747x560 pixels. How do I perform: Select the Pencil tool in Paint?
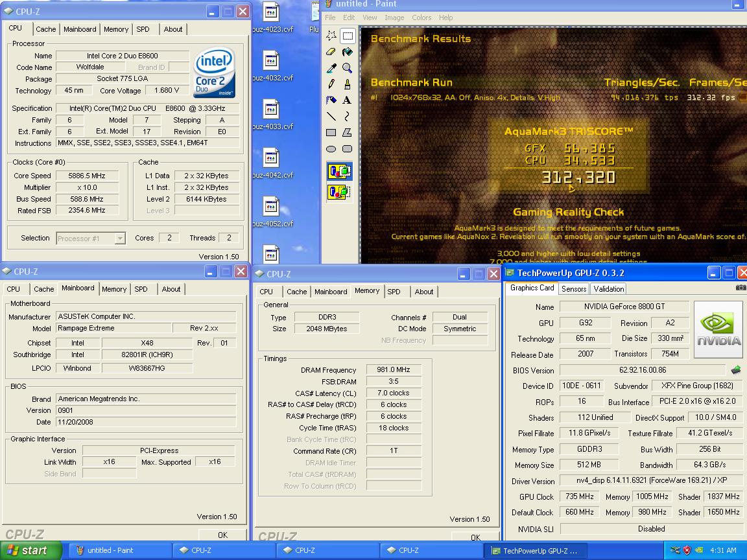(x=331, y=84)
